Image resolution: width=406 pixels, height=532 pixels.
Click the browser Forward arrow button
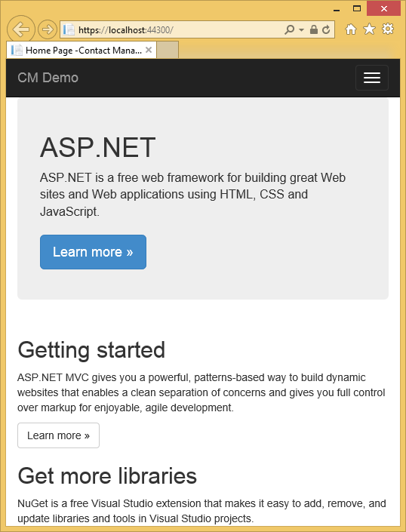(47, 29)
